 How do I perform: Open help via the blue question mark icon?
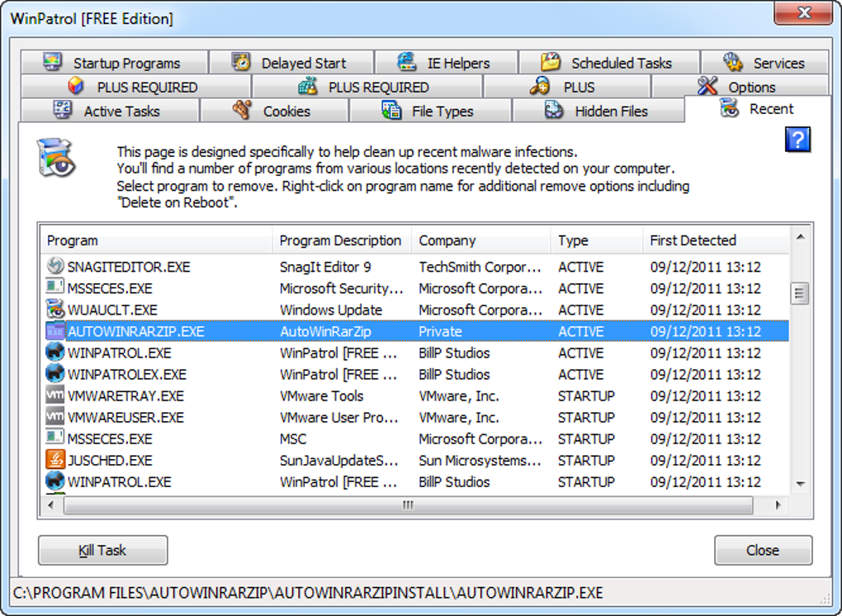(x=797, y=140)
